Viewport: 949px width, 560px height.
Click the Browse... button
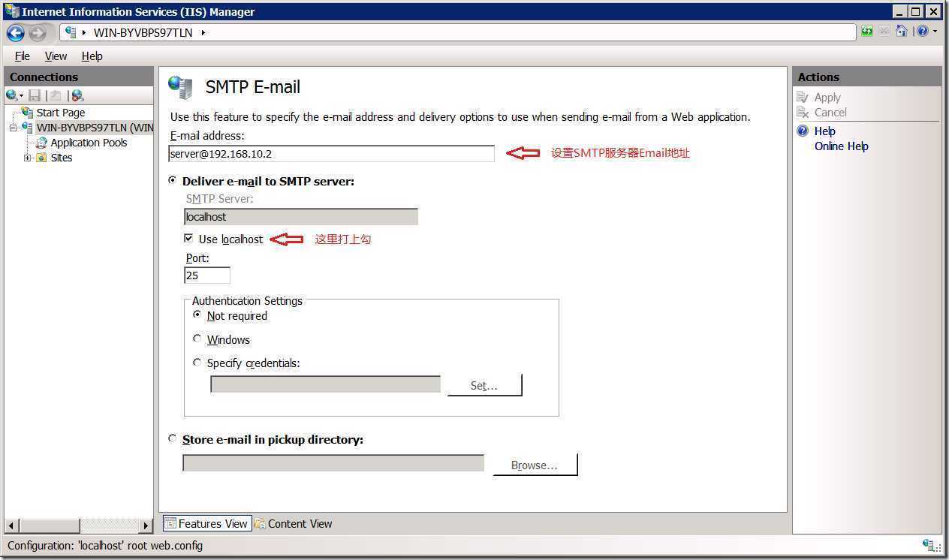[x=535, y=465]
